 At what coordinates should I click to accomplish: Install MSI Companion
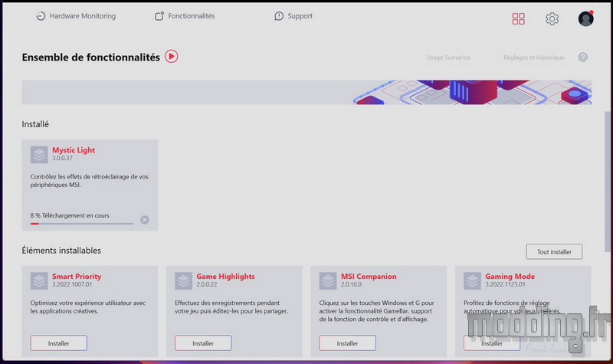[x=347, y=343]
